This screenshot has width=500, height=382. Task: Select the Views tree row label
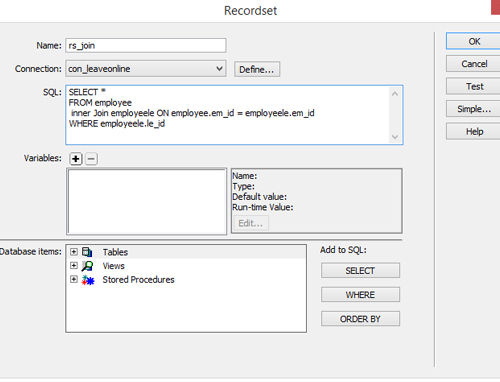pos(114,266)
